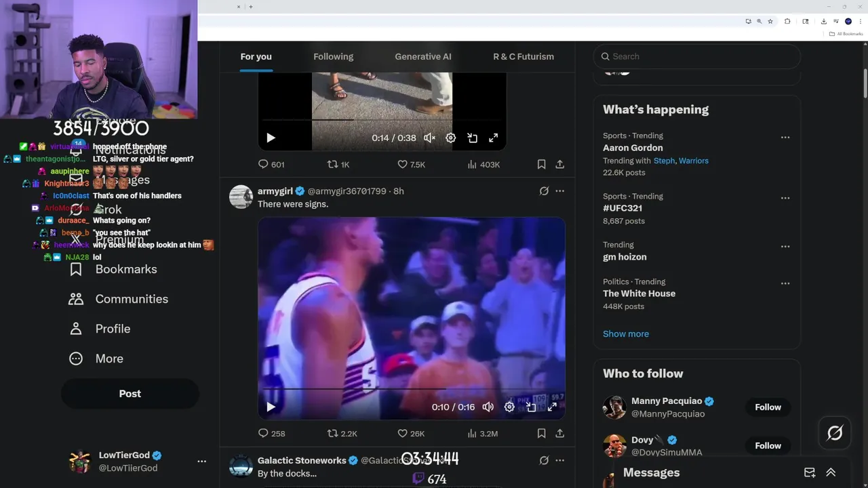The width and height of the screenshot is (868, 488).
Task: Play the first video above armygirl's post
Action: click(x=271, y=138)
